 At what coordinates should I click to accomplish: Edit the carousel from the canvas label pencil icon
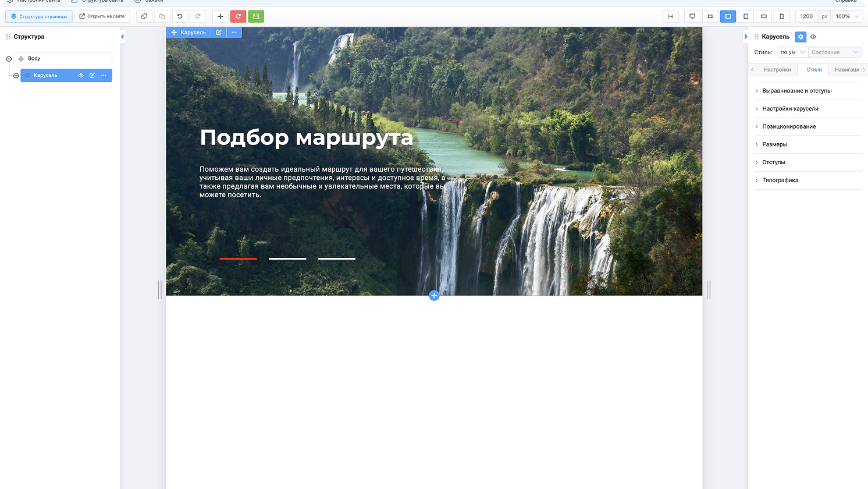coord(219,33)
